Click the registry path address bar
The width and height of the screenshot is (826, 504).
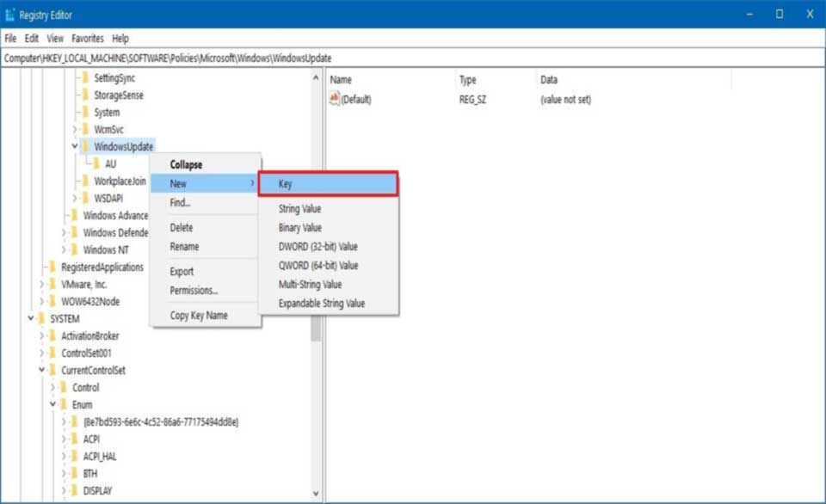(412, 58)
